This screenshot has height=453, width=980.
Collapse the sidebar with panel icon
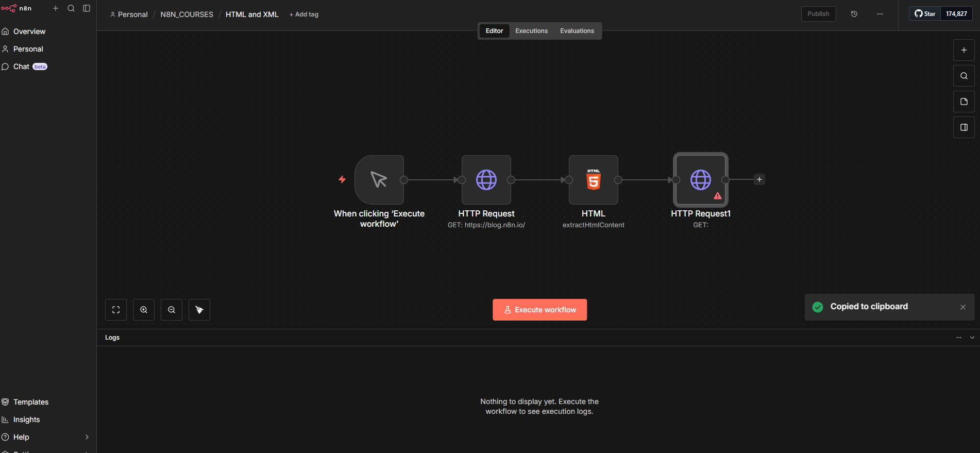87,8
